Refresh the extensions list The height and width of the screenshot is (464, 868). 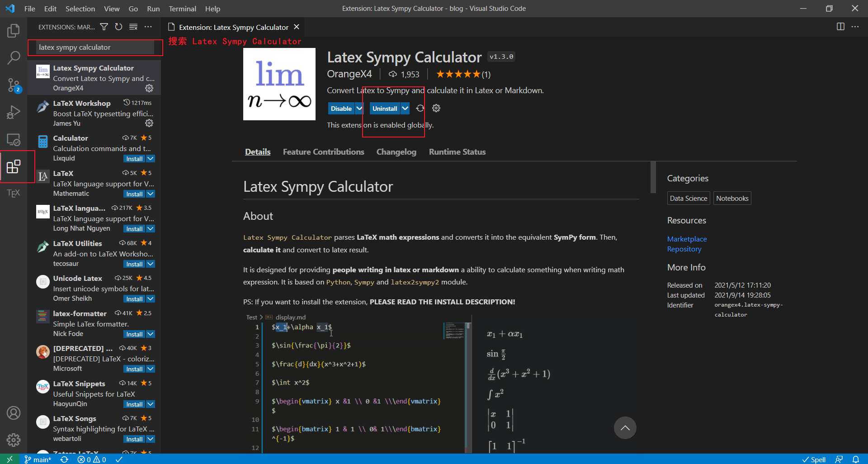coord(118,27)
